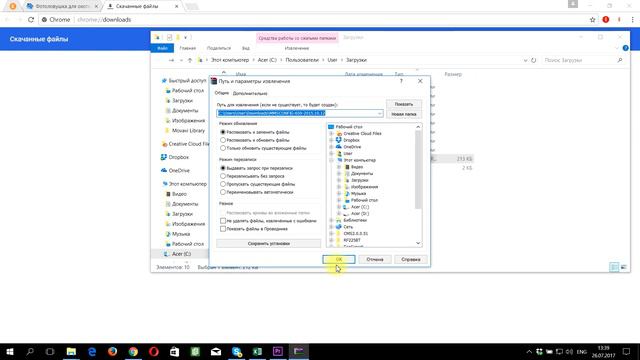Screen dimensions: 640x360
Task: Open File Explorer from taskbar
Action: pyautogui.click(x=71, y=351)
